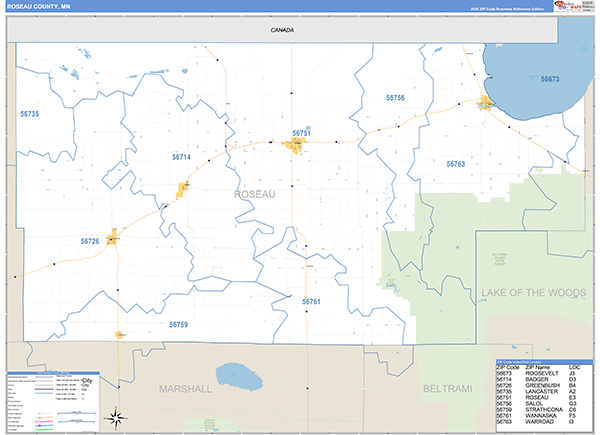Click the MARSHALL county label

(x=185, y=389)
